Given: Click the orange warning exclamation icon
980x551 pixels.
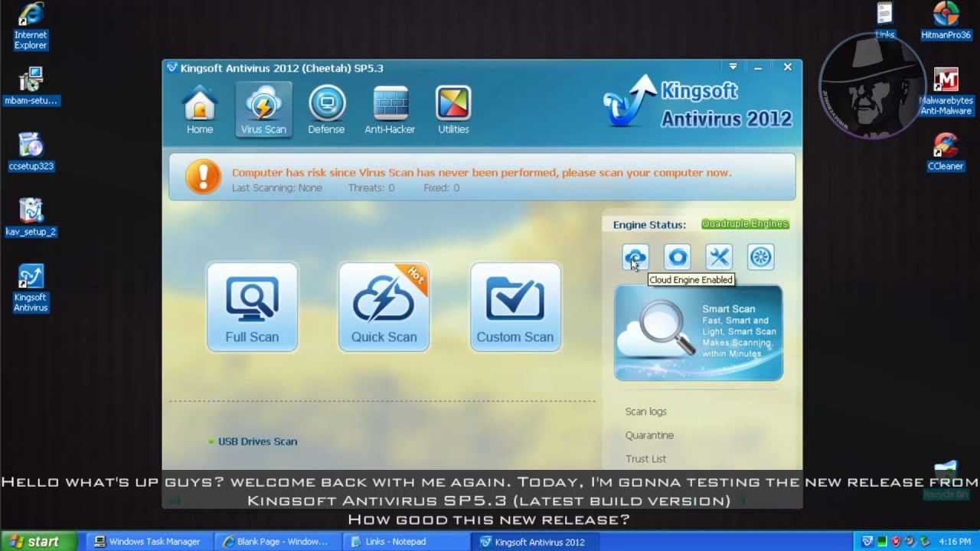Looking at the screenshot, I should [x=203, y=178].
